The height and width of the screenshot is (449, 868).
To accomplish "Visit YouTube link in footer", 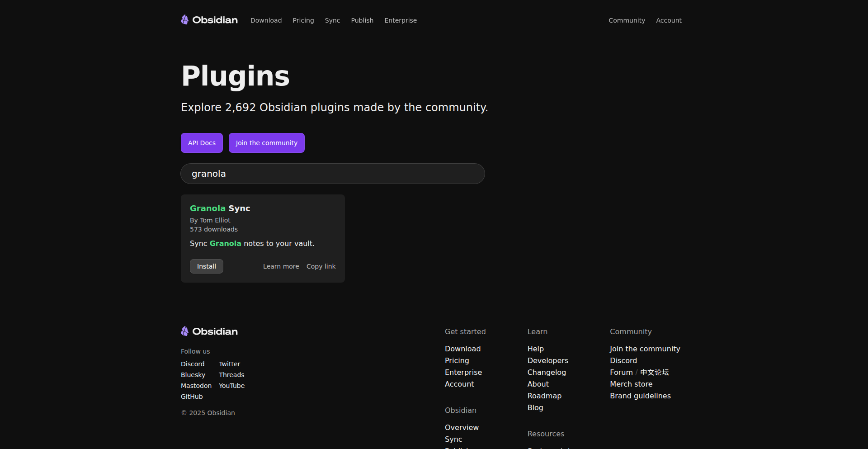I will click(x=232, y=386).
